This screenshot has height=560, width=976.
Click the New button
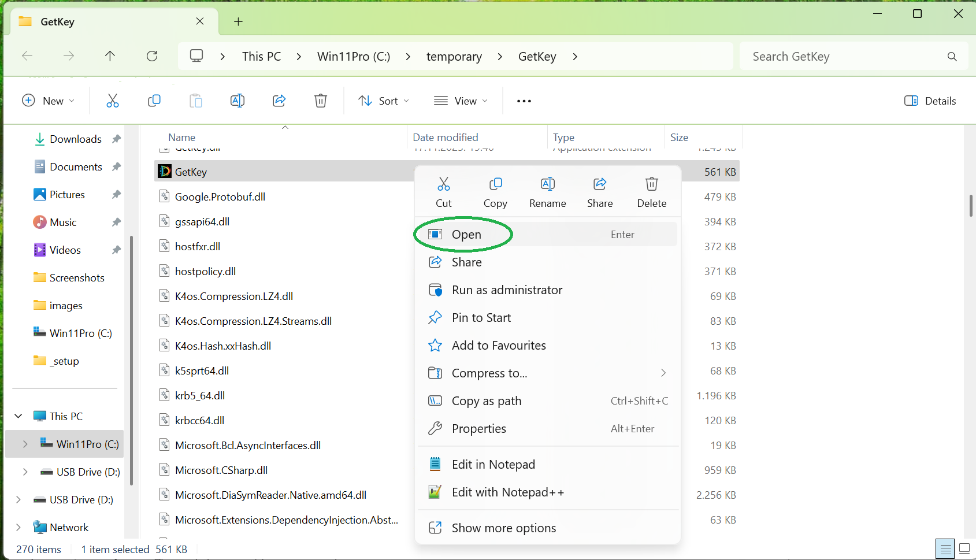49,101
